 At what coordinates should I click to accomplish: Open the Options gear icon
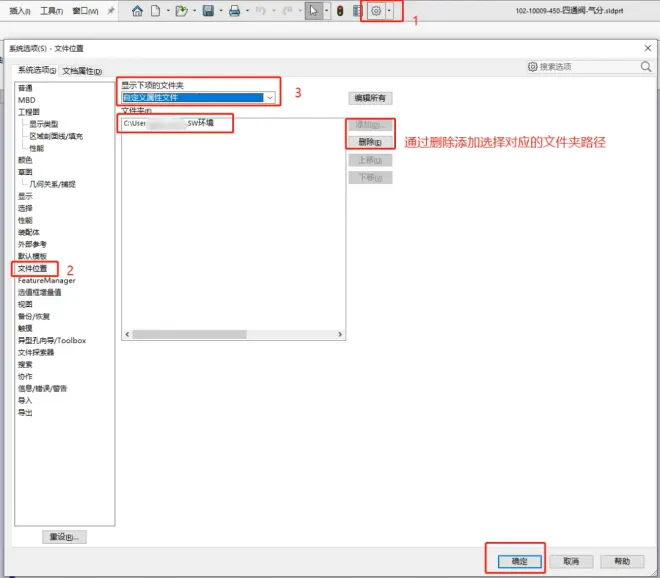(376, 11)
